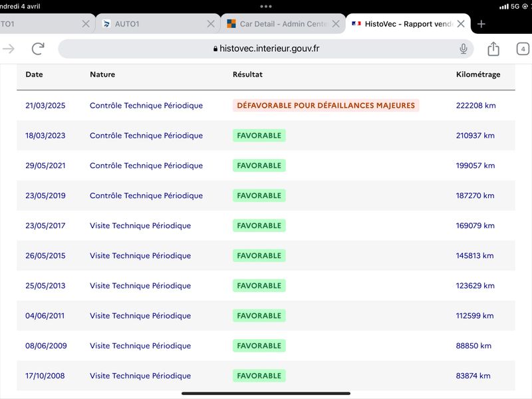Image resolution: width=532 pixels, height=399 pixels.
Task: Switch to the AUTO1 tab
Action: (158, 24)
